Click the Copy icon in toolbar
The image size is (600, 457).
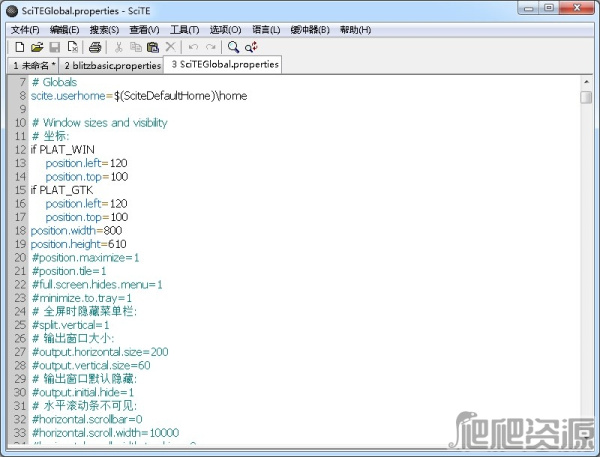(x=136, y=47)
